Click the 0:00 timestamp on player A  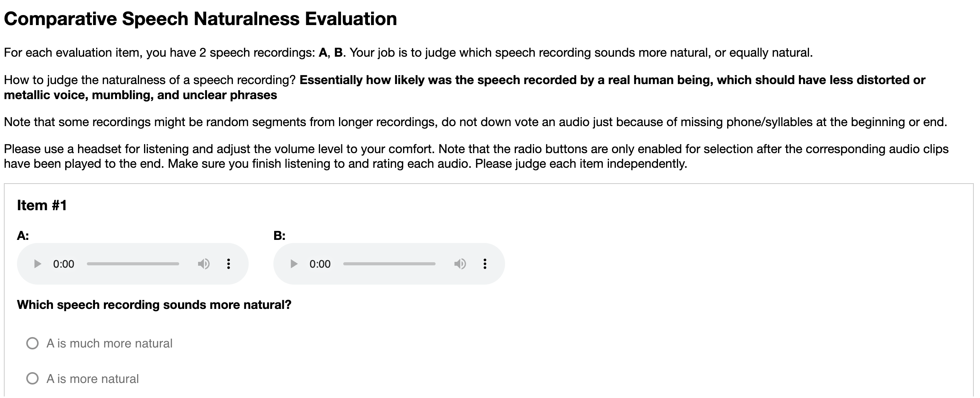(64, 264)
